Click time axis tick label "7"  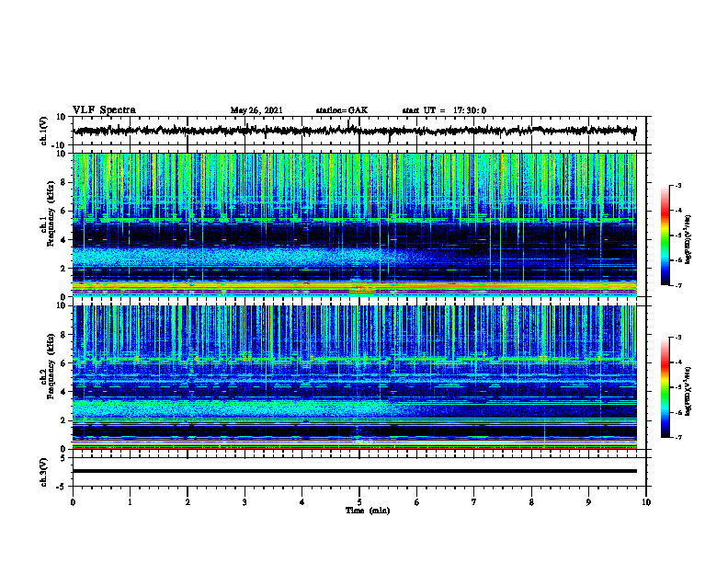pyautogui.click(x=474, y=502)
